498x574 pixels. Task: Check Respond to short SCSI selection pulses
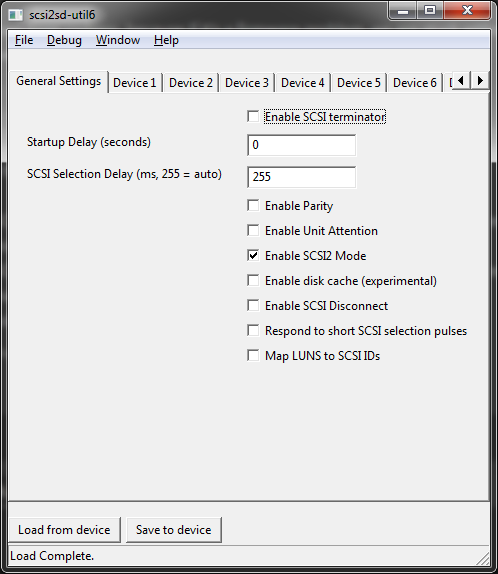point(253,331)
